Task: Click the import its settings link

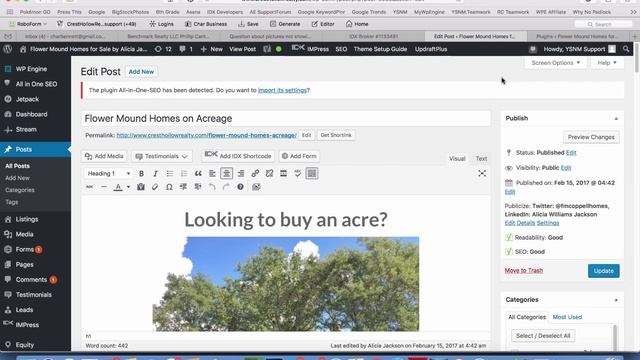Action: pyautogui.click(x=282, y=90)
